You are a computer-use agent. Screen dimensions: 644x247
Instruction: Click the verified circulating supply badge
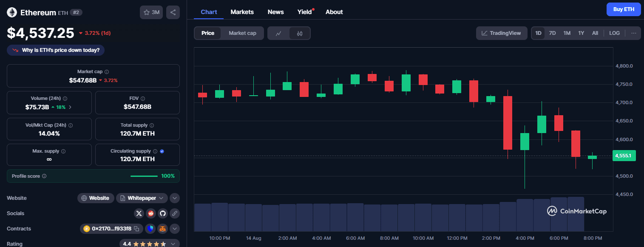[x=162, y=151]
